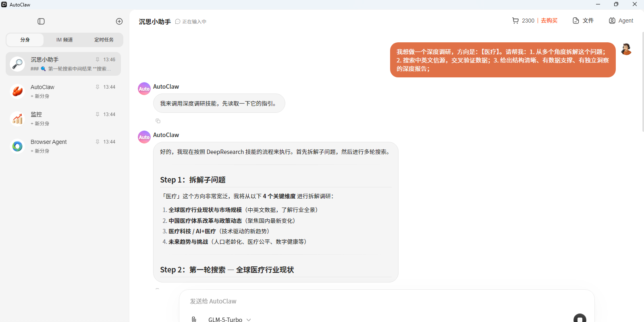Toggle pin on AutoClaw conversation
Screen dimensions: 644x322
98,87
